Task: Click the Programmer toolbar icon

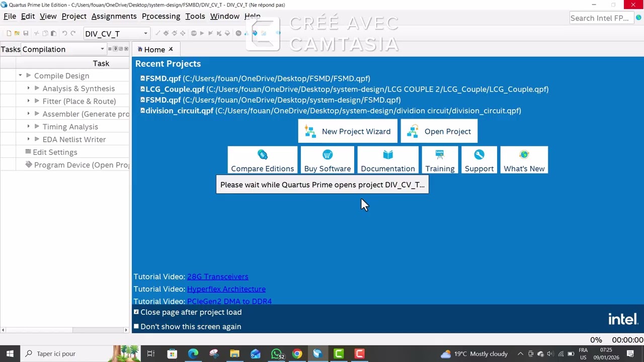Action: (255, 33)
